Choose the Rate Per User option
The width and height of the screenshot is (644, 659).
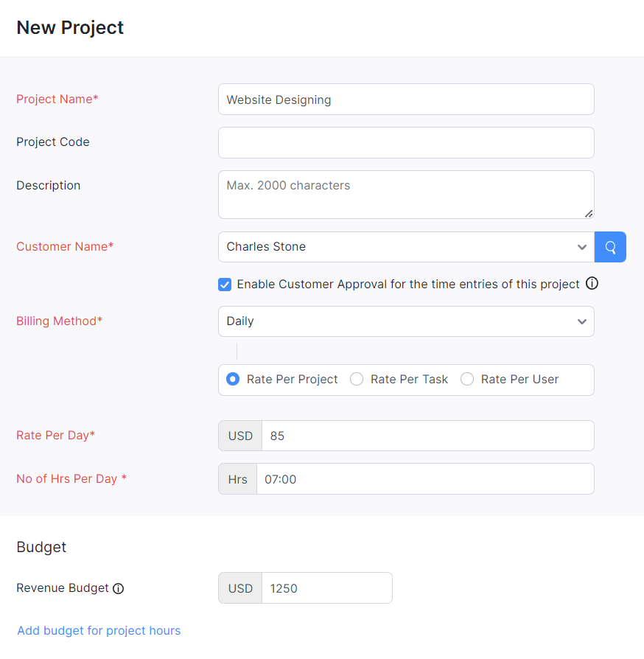(x=467, y=378)
